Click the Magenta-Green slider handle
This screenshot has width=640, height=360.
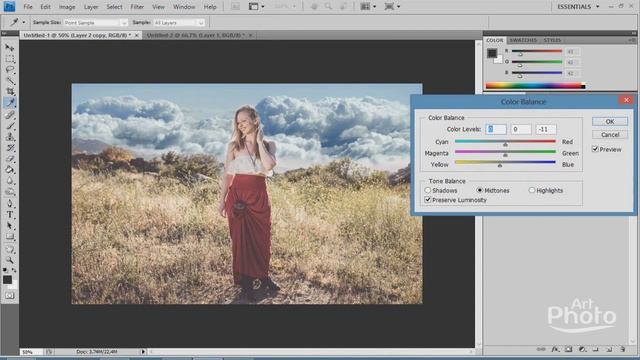click(x=505, y=155)
